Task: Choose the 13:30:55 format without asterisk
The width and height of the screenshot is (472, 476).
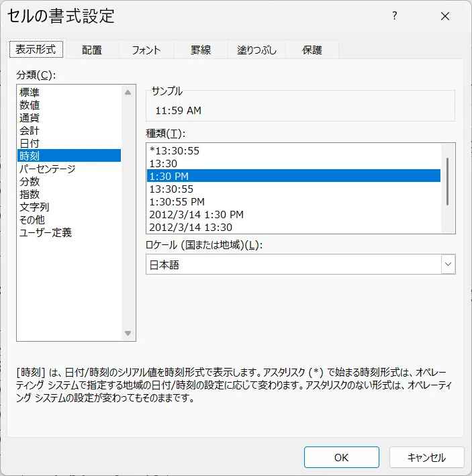Action: click(x=293, y=189)
